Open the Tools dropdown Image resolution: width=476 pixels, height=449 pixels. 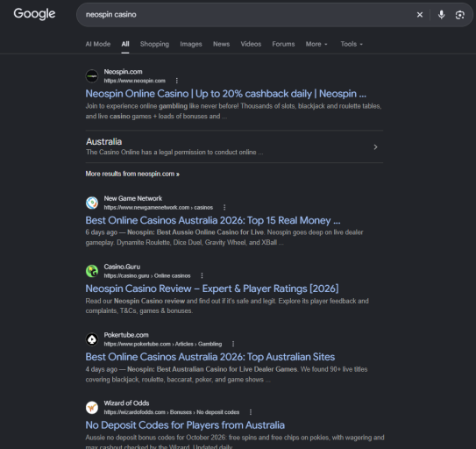click(352, 44)
